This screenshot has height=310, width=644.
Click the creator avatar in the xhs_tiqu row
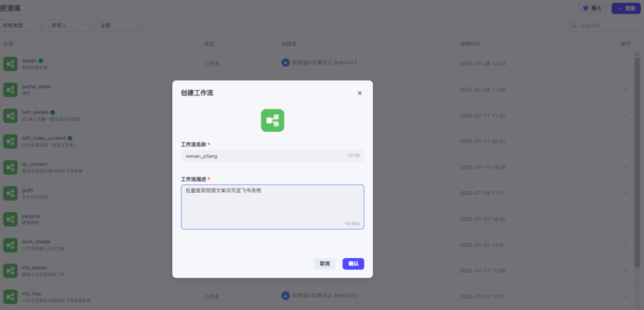coord(286,295)
